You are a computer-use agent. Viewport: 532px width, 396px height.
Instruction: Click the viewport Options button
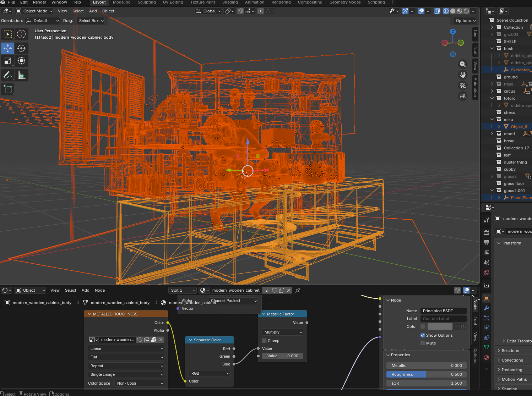466,21
